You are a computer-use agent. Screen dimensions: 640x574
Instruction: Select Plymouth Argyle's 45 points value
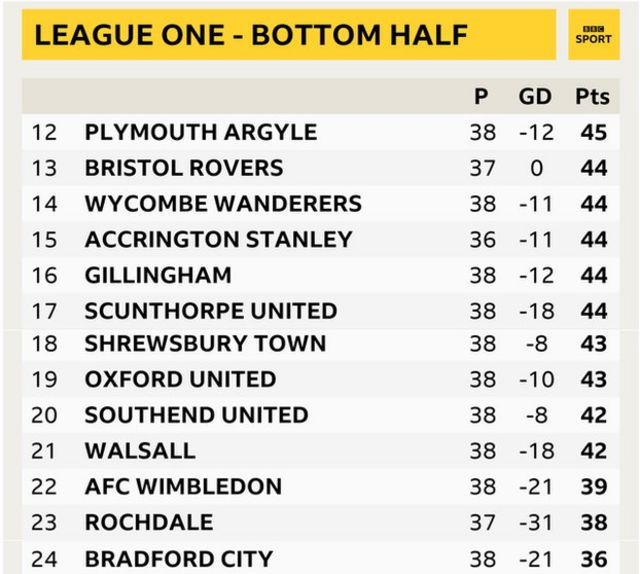(x=594, y=132)
